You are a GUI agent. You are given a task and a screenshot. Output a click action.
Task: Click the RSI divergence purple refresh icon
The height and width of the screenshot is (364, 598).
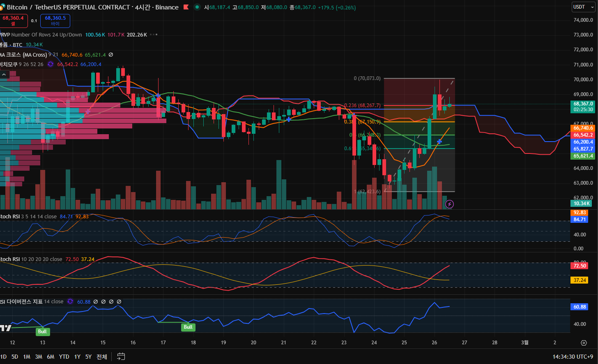tap(70, 302)
